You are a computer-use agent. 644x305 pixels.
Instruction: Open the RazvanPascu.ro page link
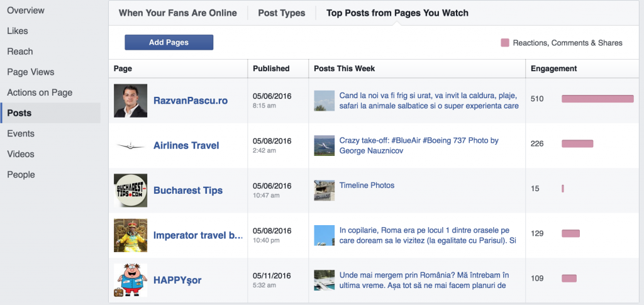(x=191, y=101)
